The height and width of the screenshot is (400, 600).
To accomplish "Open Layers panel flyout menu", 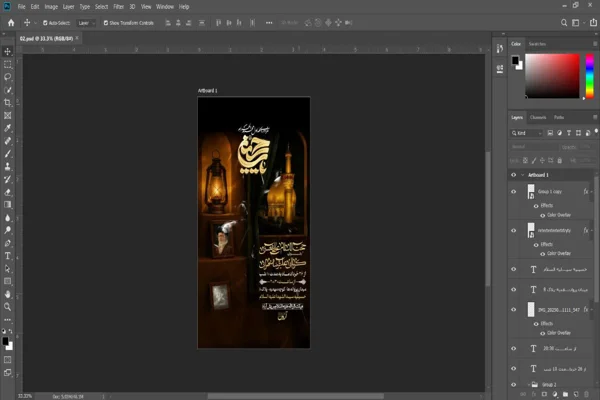I will click(595, 117).
